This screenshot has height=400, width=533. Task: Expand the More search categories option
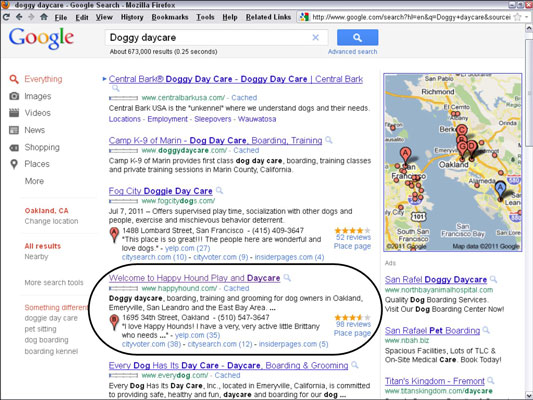[34, 181]
